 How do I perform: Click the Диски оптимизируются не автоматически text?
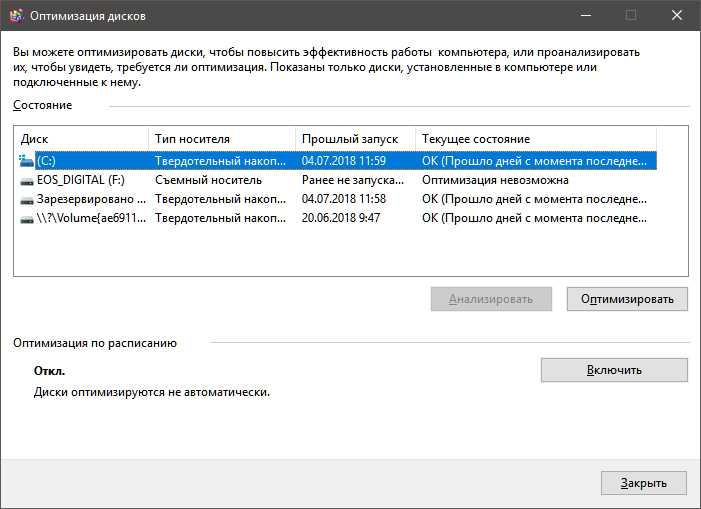coord(152,392)
